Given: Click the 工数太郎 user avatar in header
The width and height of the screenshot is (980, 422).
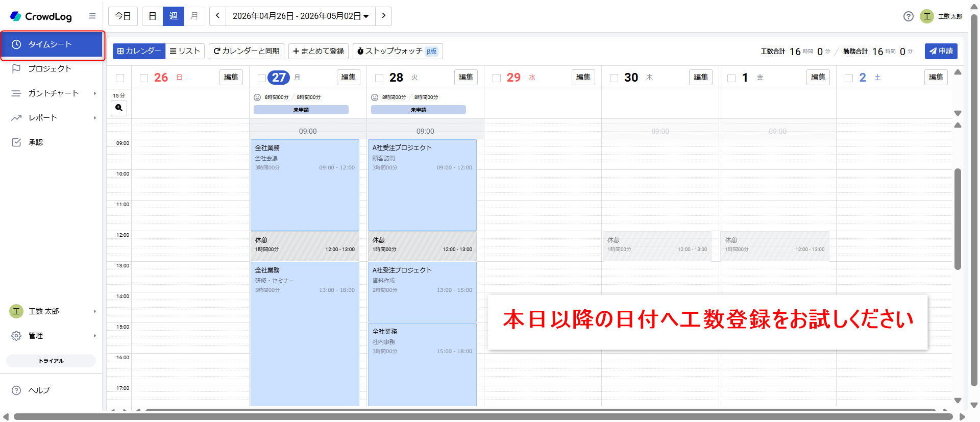Looking at the screenshot, I should click(926, 16).
